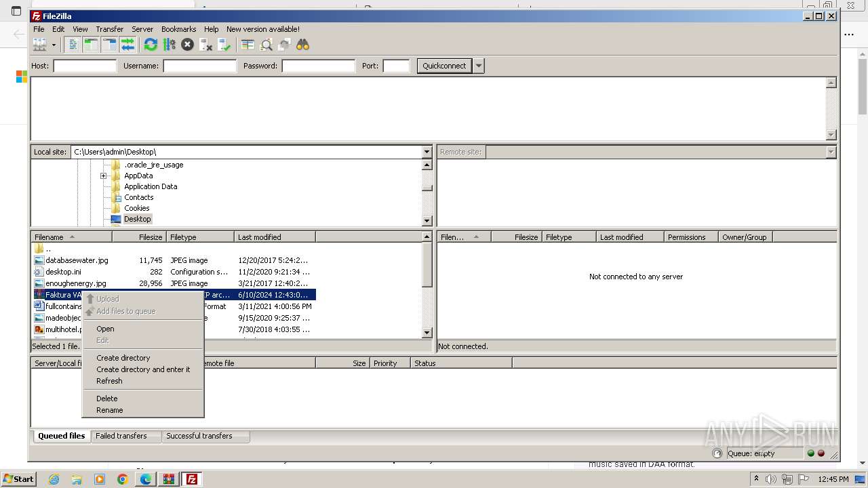Choose Refresh in context menu
Viewport: 868px width, 488px height.
[142, 381]
